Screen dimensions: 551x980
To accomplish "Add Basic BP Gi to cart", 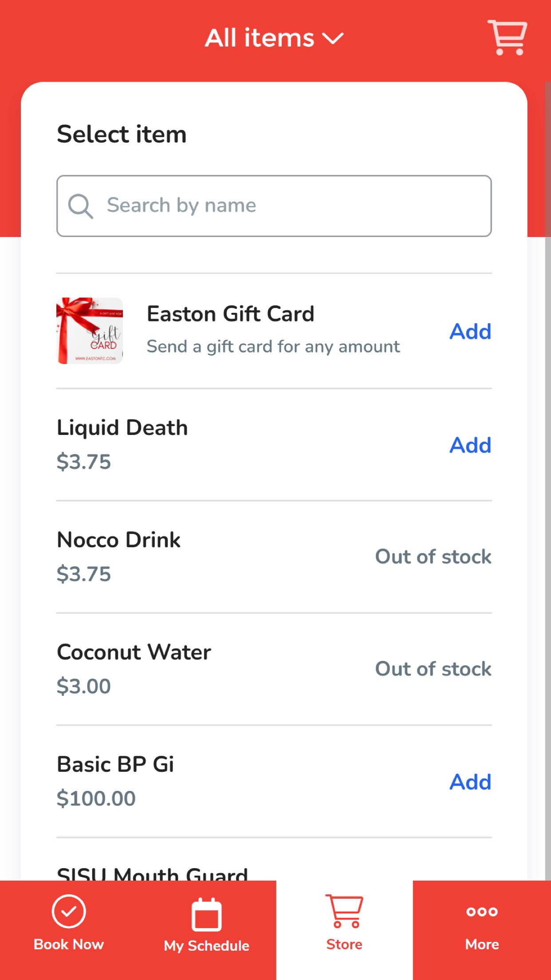I will (470, 782).
